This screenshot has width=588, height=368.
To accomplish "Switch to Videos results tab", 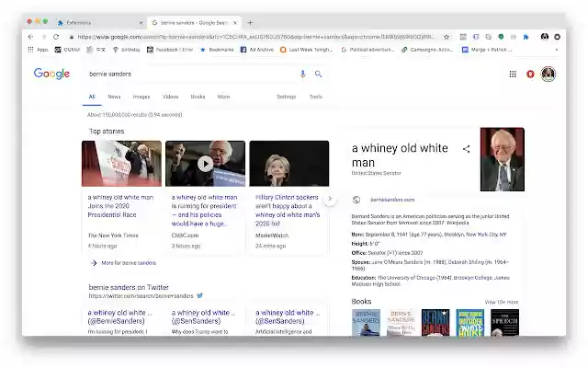I will tap(170, 97).
